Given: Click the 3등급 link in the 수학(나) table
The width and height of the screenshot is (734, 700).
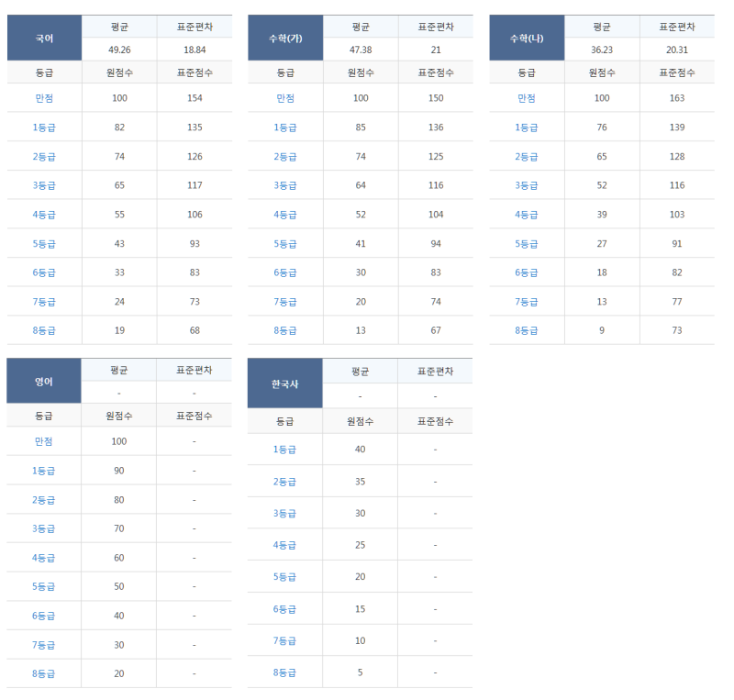Looking at the screenshot, I should tap(526, 185).
